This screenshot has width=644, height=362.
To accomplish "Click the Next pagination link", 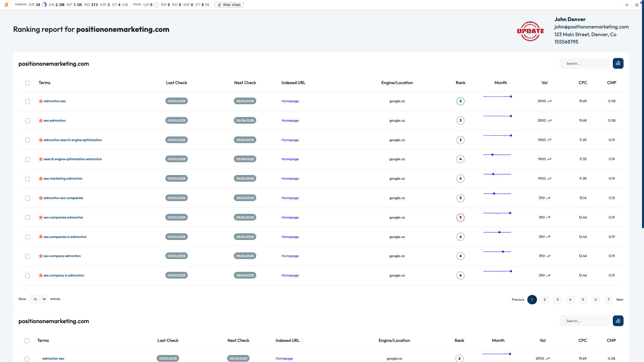I will pyautogui.click(x=620, y=300).
